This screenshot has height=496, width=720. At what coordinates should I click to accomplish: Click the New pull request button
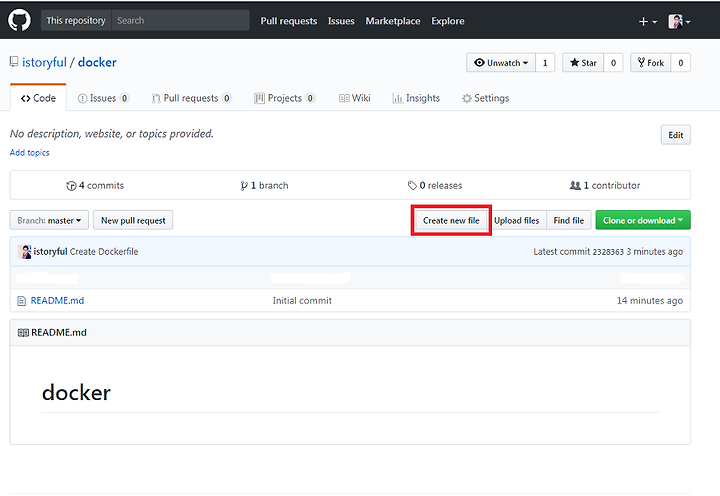click(x=133, y=220)
